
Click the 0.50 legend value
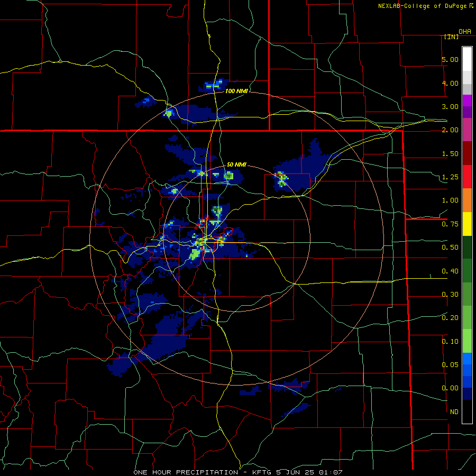450,248
